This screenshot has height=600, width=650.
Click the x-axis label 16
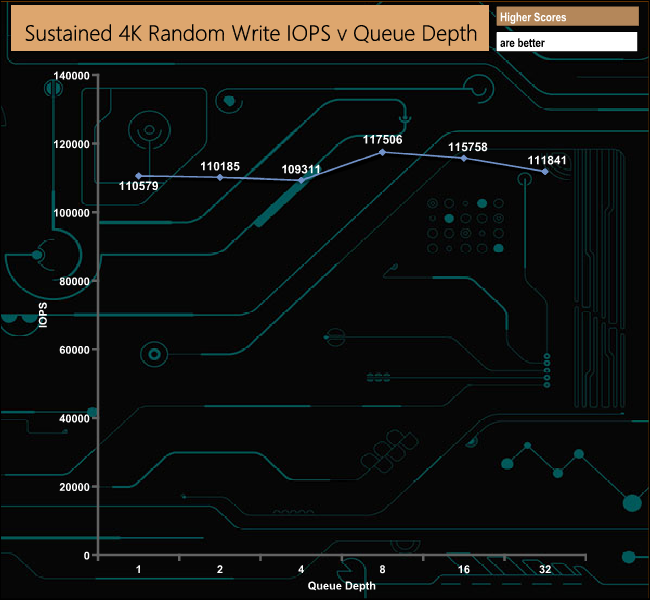click(463, 569)
